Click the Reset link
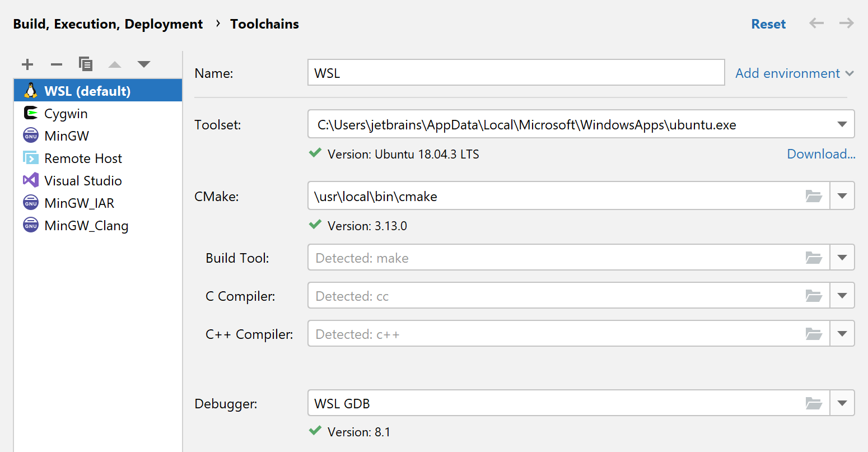 (x=768, y=24)
